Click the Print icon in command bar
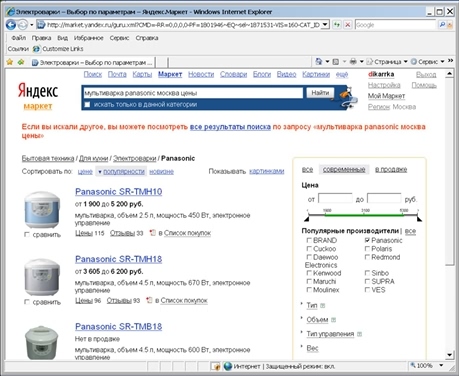459x376 pixels. (353, 61)
